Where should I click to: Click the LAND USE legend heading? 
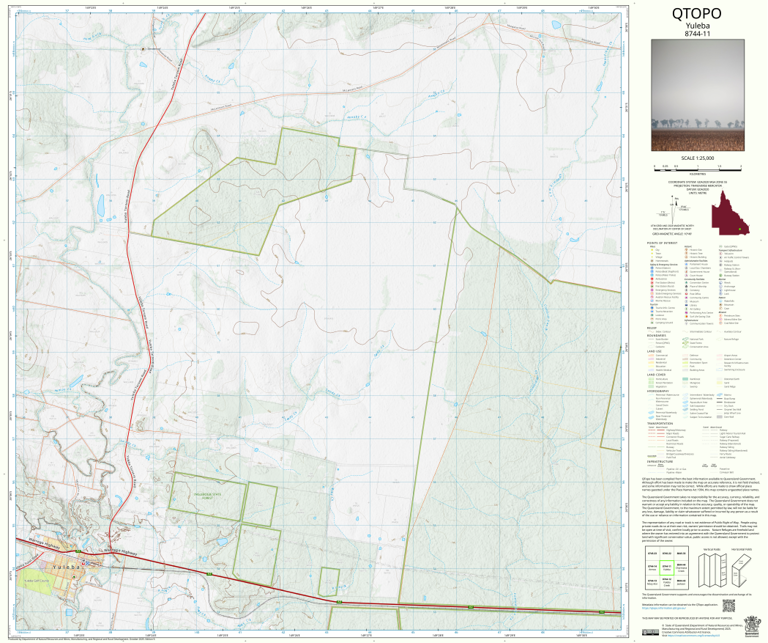[x=654, y=352]
